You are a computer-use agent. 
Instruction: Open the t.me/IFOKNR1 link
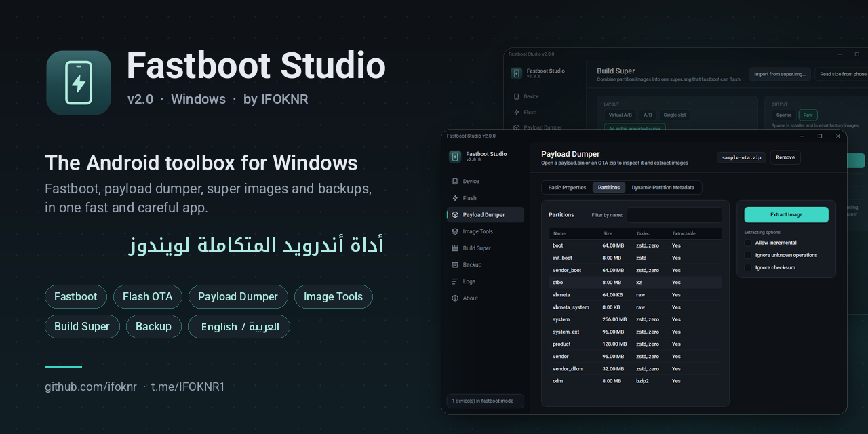[188, 387]
